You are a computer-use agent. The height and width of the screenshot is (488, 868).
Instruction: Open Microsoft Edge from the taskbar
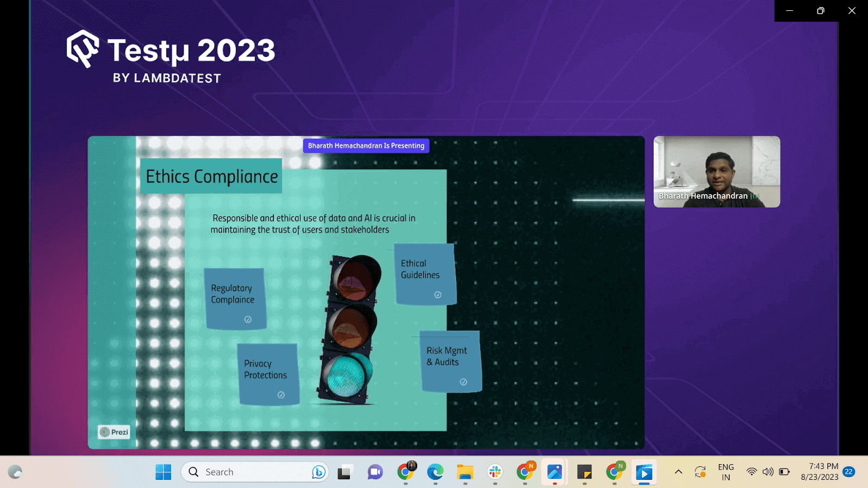click(435, 472)
